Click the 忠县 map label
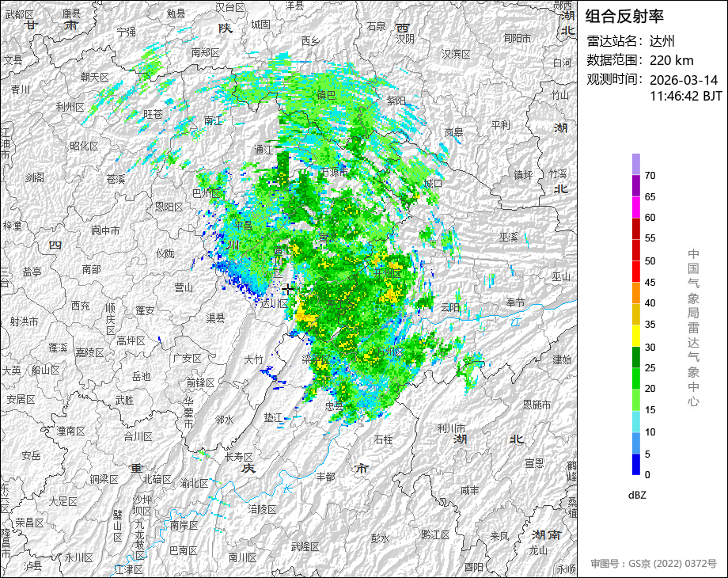 click(334, 406)
